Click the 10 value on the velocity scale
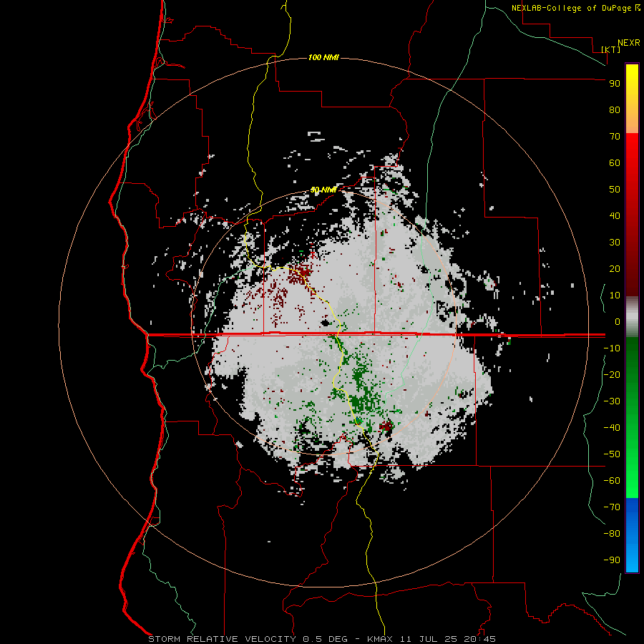The width and height of the screenshot is (644, 644). (615, 296)
